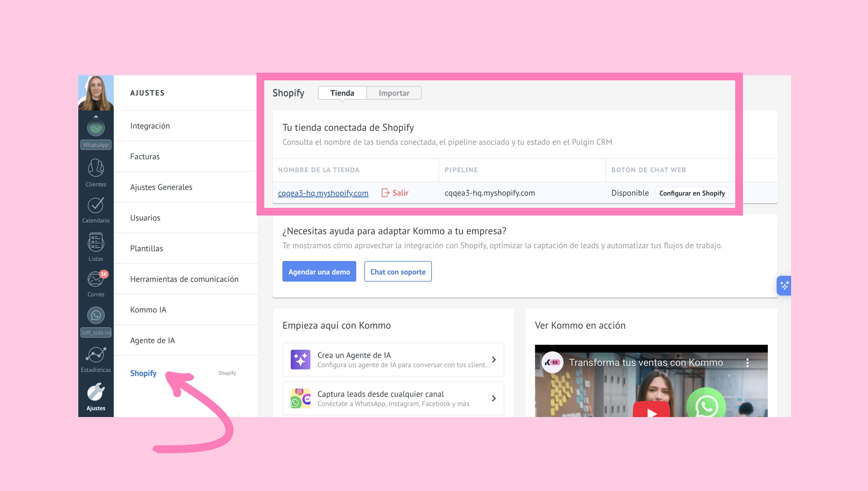
Task: Click the pipeline value cqqea3-hq.myshopify.com
Action: point(490,193)
